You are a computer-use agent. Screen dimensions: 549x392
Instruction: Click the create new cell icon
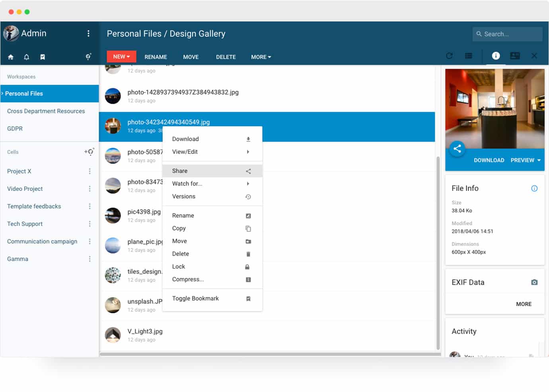pyautogui.click(x=89, y=151)
